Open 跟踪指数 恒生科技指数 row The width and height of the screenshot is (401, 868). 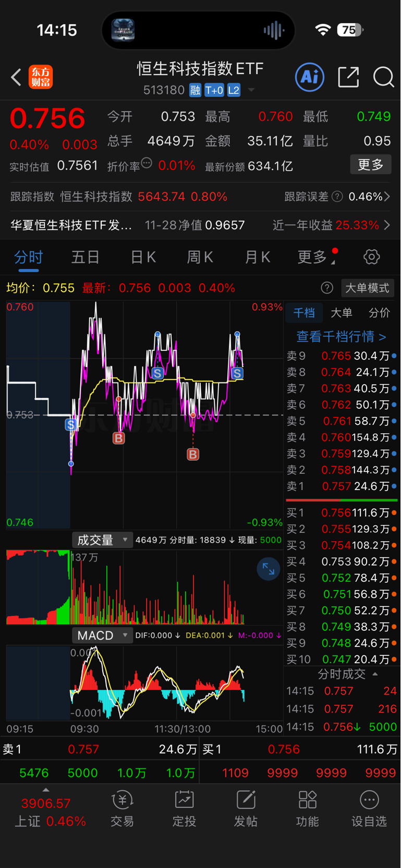(x=119, y=197)
